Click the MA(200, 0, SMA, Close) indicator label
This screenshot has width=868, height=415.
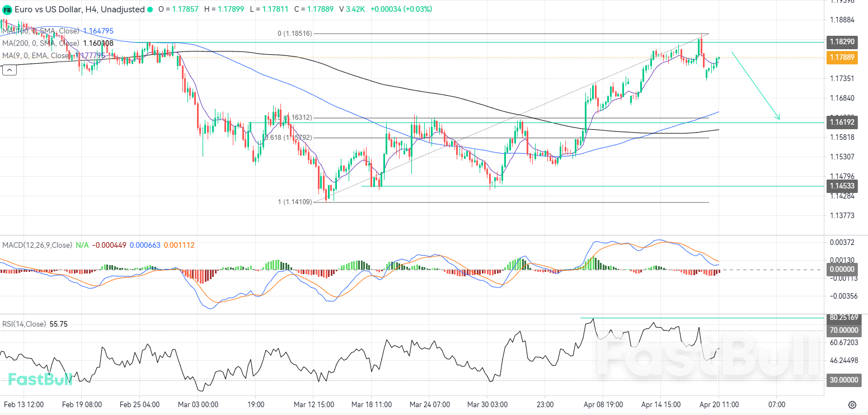point(40,43)
